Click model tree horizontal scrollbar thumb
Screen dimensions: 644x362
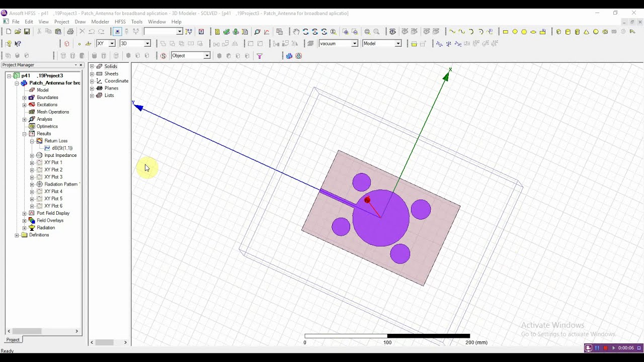click(105, 342)
